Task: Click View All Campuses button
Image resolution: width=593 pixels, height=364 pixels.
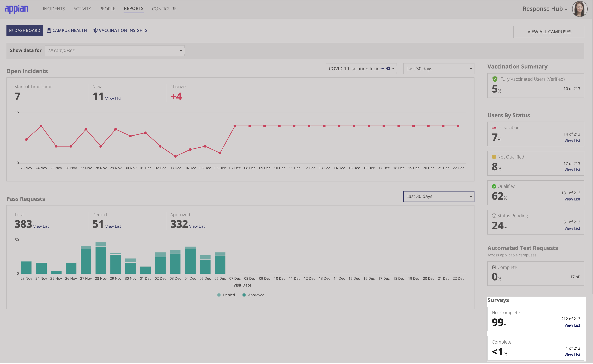Action: (549, 31)
